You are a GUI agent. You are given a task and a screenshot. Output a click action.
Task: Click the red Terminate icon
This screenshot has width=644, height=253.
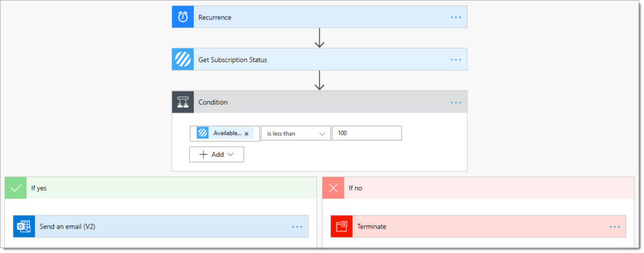tap(341, 227)
